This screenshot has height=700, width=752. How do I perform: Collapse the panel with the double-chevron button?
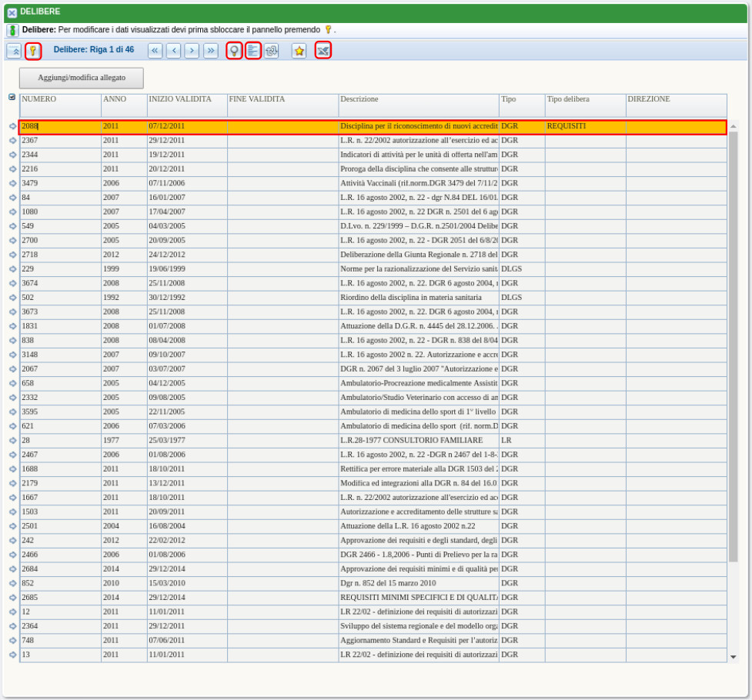[x=14, y=51]
